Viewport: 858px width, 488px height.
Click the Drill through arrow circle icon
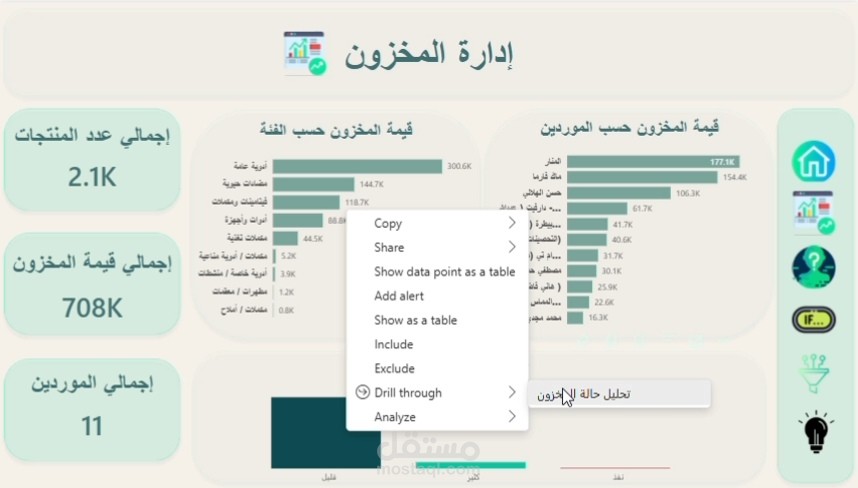click(x=362, y=393)
